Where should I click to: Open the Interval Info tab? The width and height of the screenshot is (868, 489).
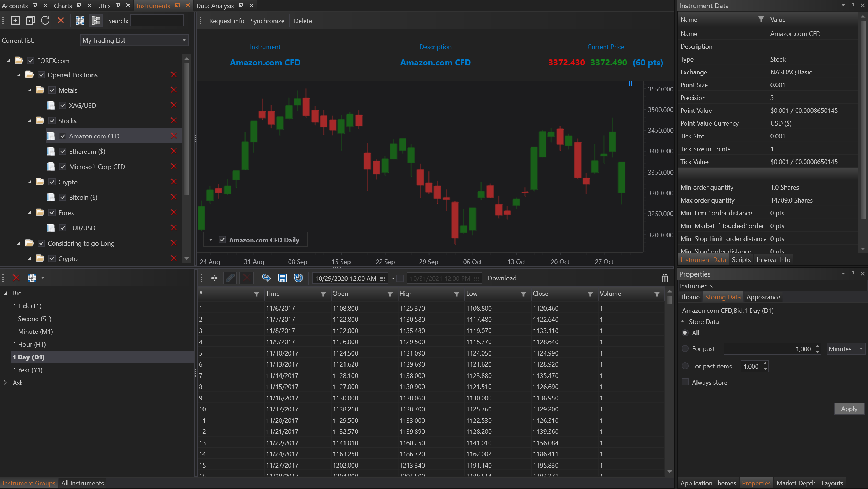773,260
